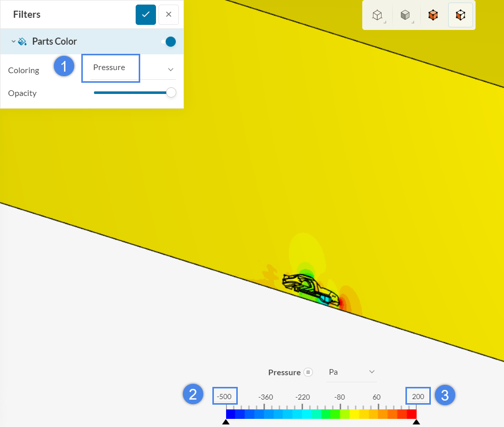Select the solid shaded cube view mode
The height and width of the screenshot is (427, 504).
[405, 15]
